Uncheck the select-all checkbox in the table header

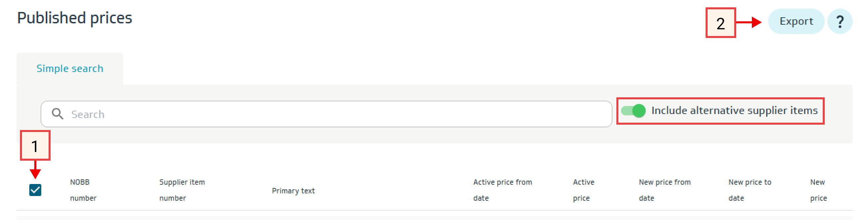(x=35, y=190)
